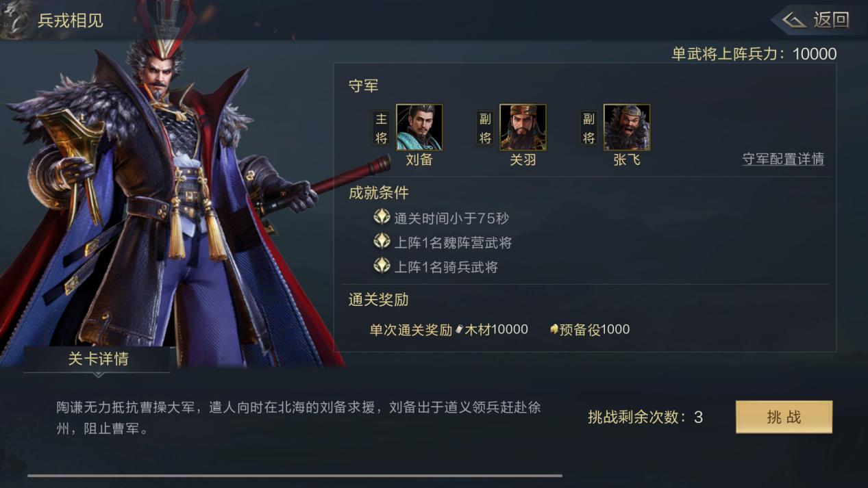868x488 pixels.
Task: Select the 关卡详情 tab
Action: pos(97,359)
